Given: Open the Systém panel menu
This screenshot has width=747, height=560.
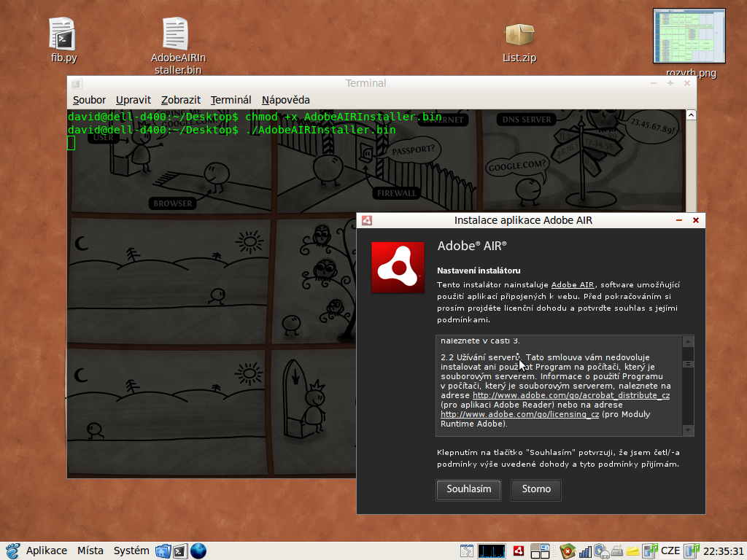Looking at the screenshot, I should [x=131, y=551].
